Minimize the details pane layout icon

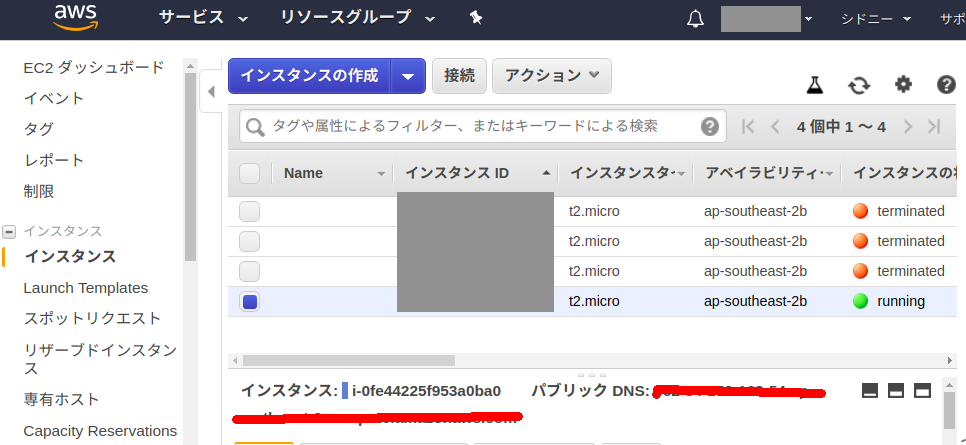tap(869, 390)
